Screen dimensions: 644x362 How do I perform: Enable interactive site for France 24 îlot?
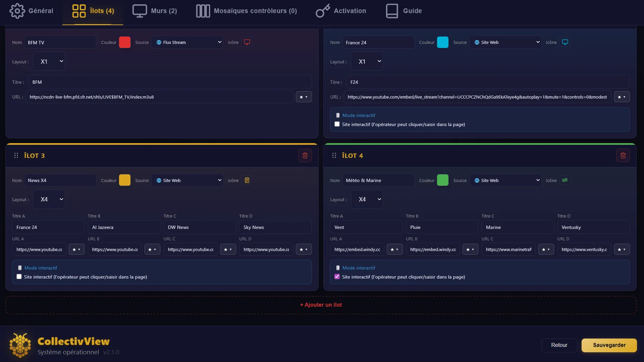[337, 124]
